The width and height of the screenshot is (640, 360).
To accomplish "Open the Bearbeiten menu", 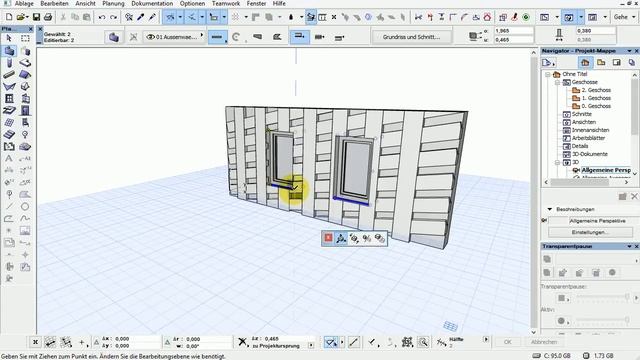I will point(54,3).
